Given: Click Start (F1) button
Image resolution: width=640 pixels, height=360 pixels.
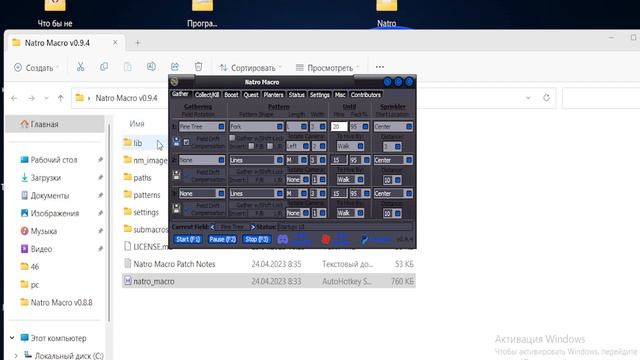Looking at the screenshot, I should coord(188,239).
